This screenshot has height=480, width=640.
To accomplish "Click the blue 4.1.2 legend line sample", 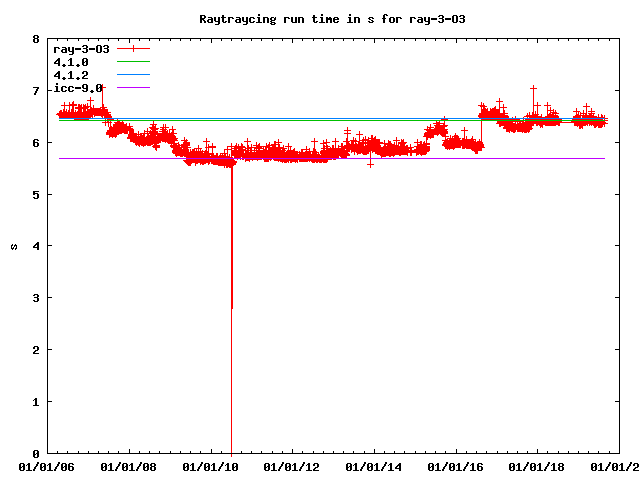I will (x=133, y=75).
